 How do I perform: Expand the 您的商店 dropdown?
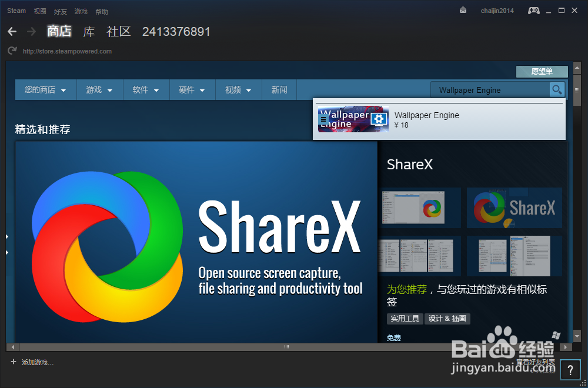click(46, 89)
